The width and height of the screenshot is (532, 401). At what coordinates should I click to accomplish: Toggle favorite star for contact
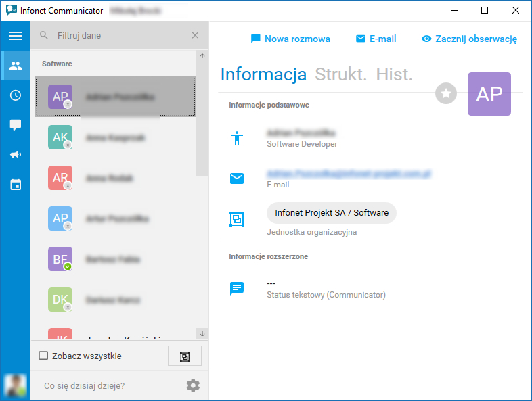coord(446,93)
